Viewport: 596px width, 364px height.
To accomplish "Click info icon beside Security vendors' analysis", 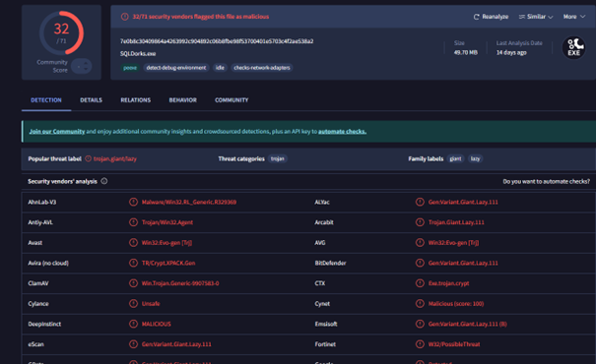I will coord(104,181).
